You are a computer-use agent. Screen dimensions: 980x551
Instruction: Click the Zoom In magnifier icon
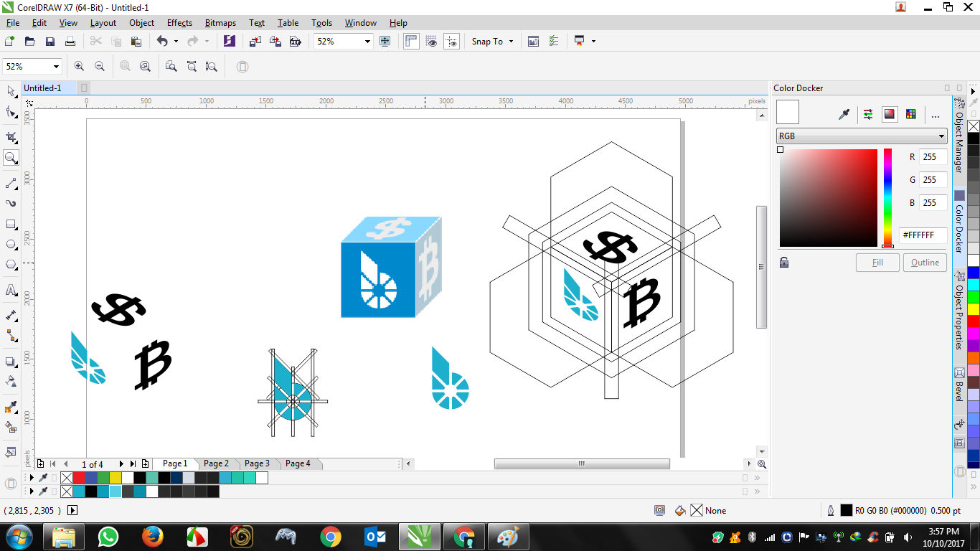(79, 66)
